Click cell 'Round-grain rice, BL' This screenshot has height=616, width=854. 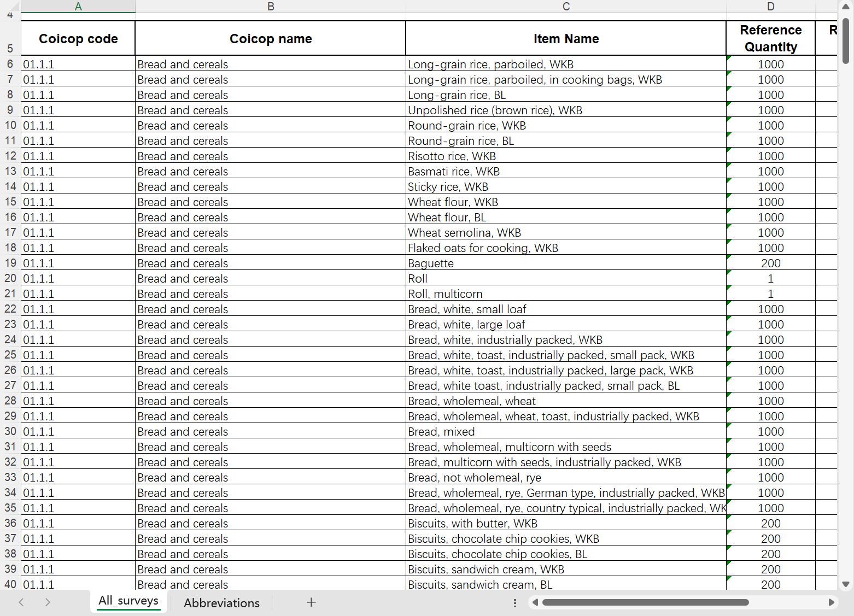[566, 140]
